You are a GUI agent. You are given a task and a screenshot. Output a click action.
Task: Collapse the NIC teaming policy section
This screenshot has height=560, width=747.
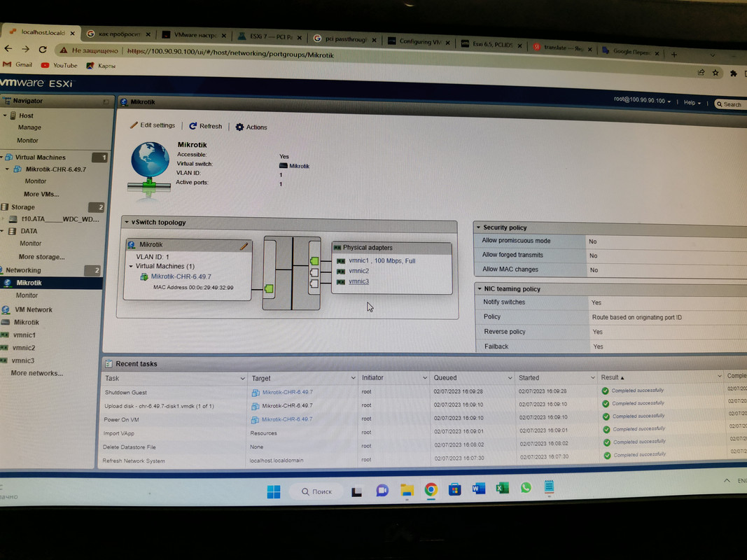[480, 288]
